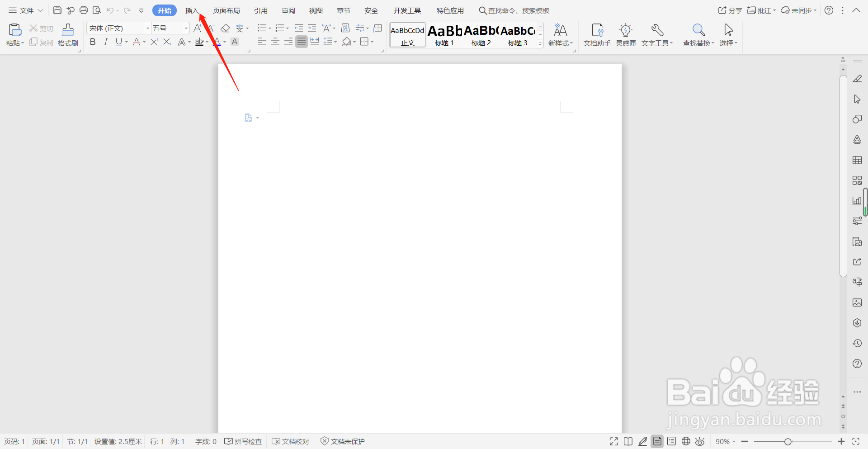
Task: Open the 视图 (View) tab
Action: pos(316,10)
